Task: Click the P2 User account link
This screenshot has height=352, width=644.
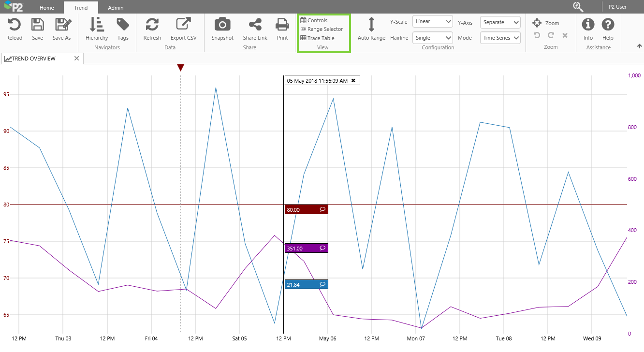Action: [x=617, y=7]
